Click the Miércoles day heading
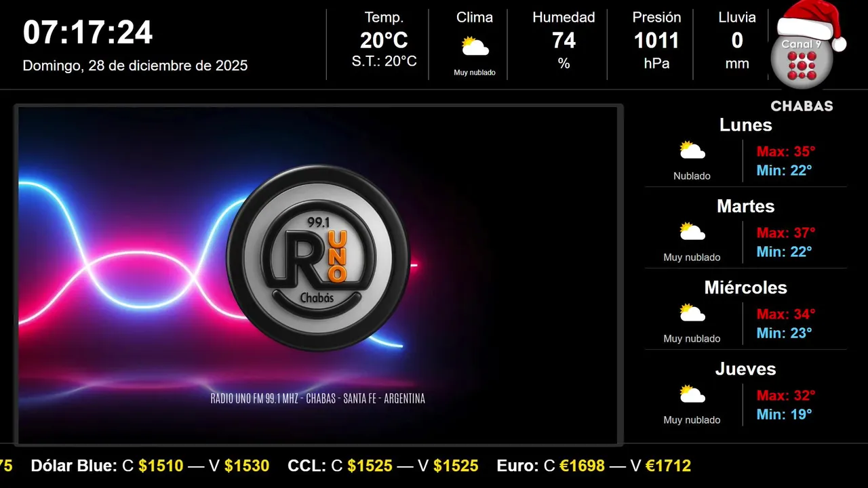This screenshot has height=488, width=868. point(745,287)
